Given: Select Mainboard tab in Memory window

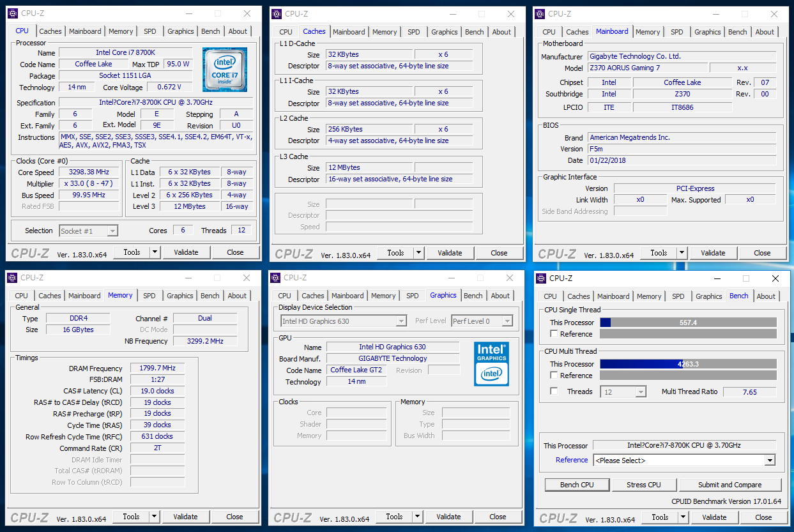Looking at the screenshot, I should coord(84,296).
